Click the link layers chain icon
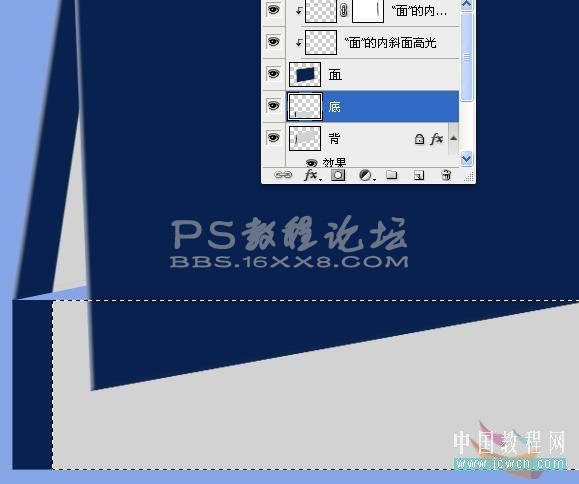The image size is (579, 484). tap(283, 175)
